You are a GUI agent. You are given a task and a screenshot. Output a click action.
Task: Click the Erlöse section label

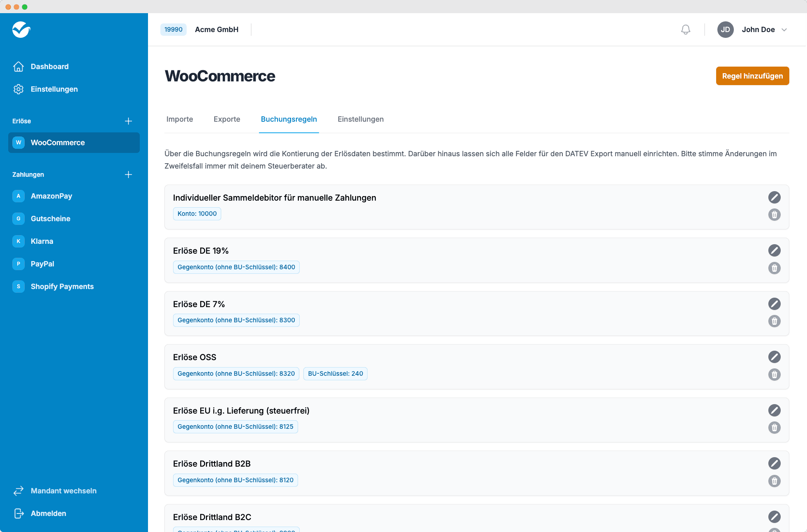click(x=22, y=121)
